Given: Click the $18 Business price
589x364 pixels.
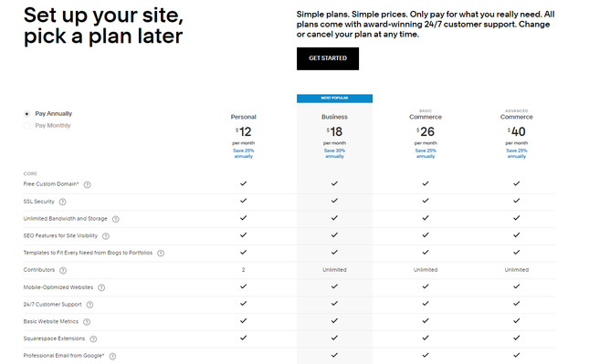Looking at the screenshot, I should [334, 131].
